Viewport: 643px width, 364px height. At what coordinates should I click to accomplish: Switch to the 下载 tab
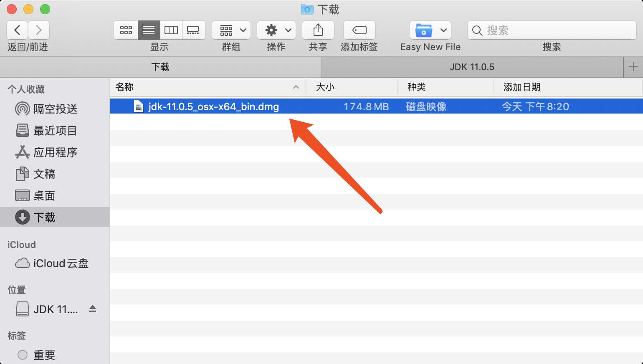tap(160, 67)
